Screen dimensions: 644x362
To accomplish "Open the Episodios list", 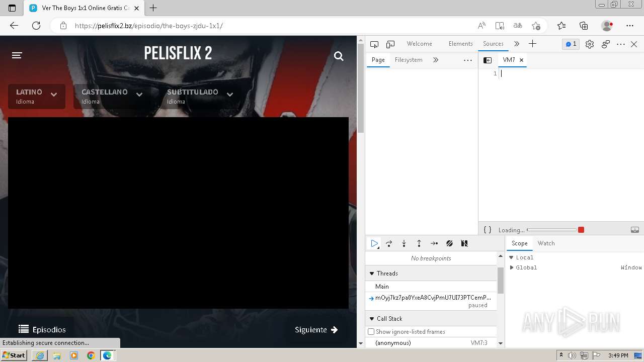I will 42,330.
